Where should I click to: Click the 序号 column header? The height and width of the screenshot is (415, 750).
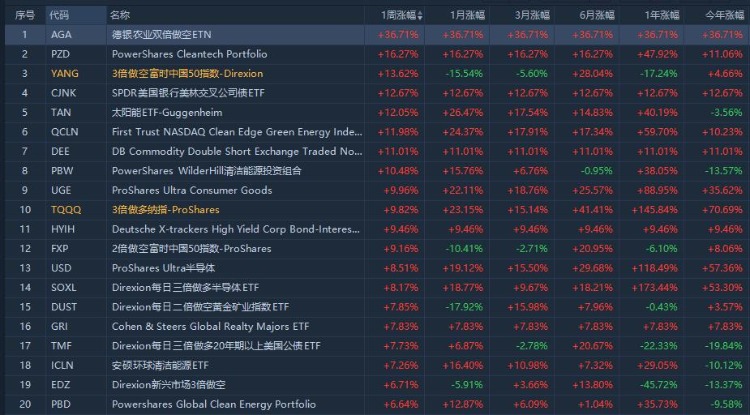(24, 15)
